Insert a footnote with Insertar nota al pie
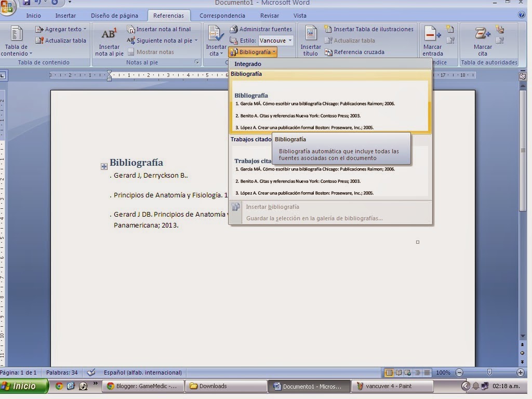This screenshot has height=399, width=532. tap(109, 41)
